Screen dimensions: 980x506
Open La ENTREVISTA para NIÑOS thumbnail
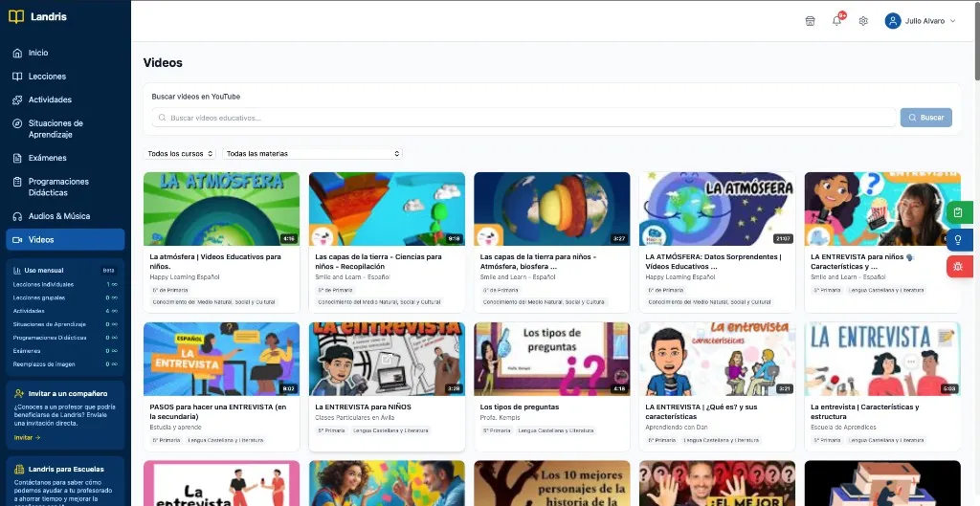coord(387,360)
